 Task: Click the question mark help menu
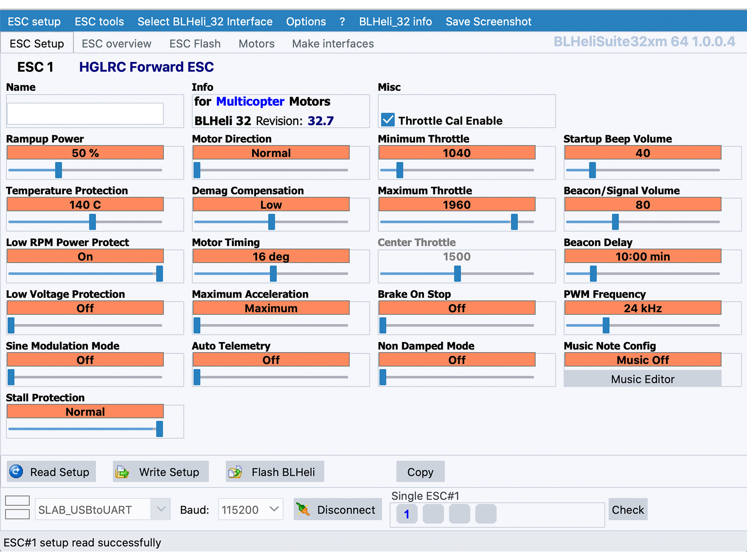point(342,22)
